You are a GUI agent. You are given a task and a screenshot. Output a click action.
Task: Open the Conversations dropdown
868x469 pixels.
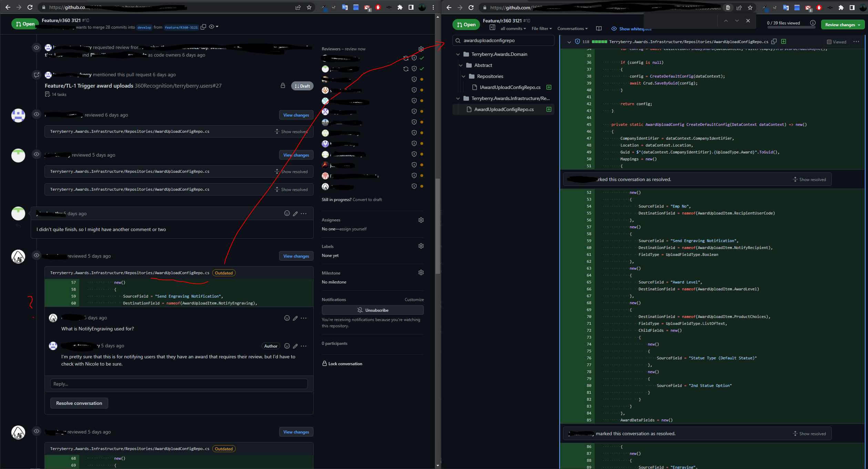(572, 29)
